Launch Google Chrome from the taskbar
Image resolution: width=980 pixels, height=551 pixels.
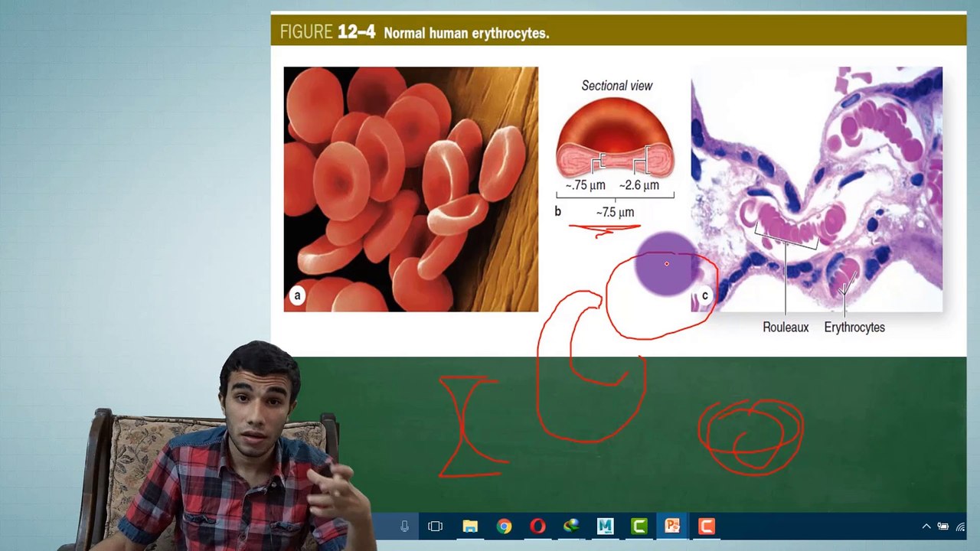(504, 527)
